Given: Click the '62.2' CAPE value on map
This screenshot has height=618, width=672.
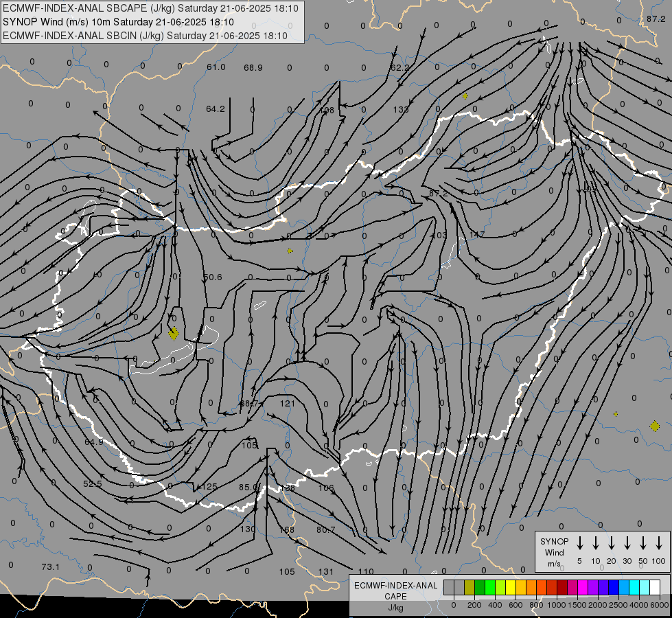Looking at the screenshot, I should coord(399,67).
